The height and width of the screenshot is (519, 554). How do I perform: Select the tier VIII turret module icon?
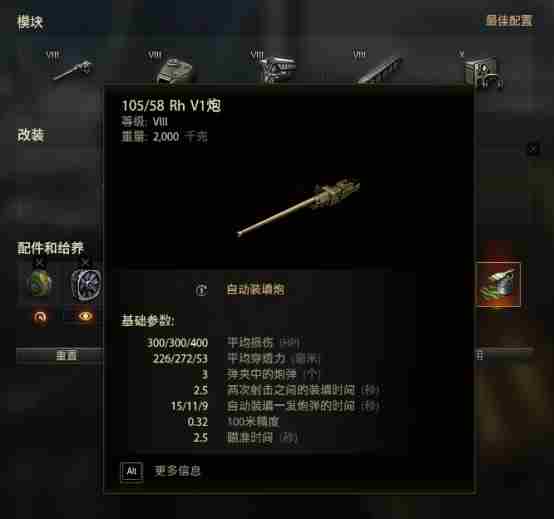[x=175, y=70]
